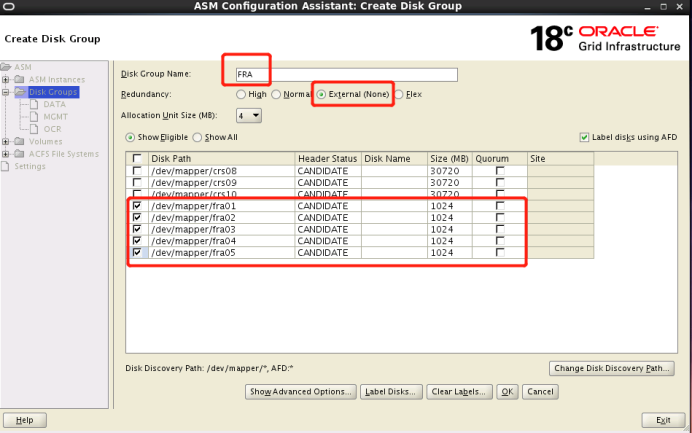Confirm with the OK button
The image size is (692, 433).
coord(507,392)
